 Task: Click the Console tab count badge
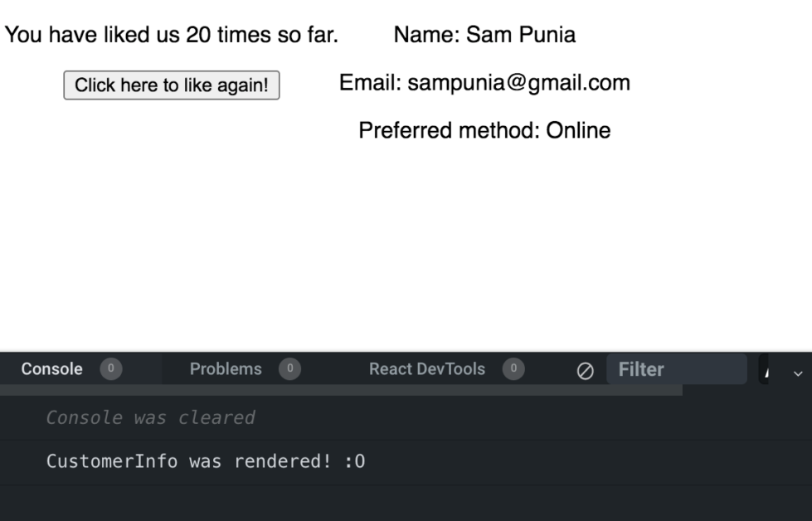click(x=110, y=369)
